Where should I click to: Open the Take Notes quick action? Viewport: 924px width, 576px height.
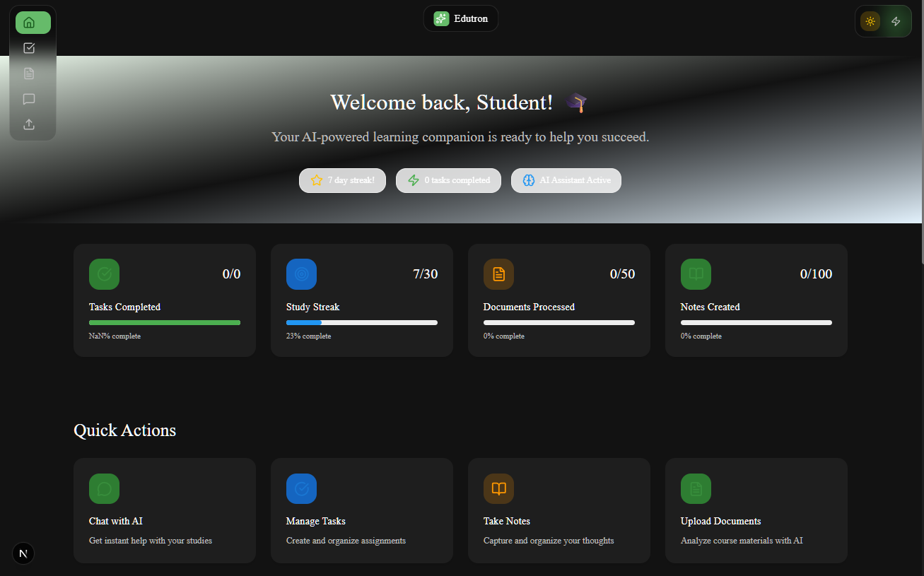(x=559, y=510)
